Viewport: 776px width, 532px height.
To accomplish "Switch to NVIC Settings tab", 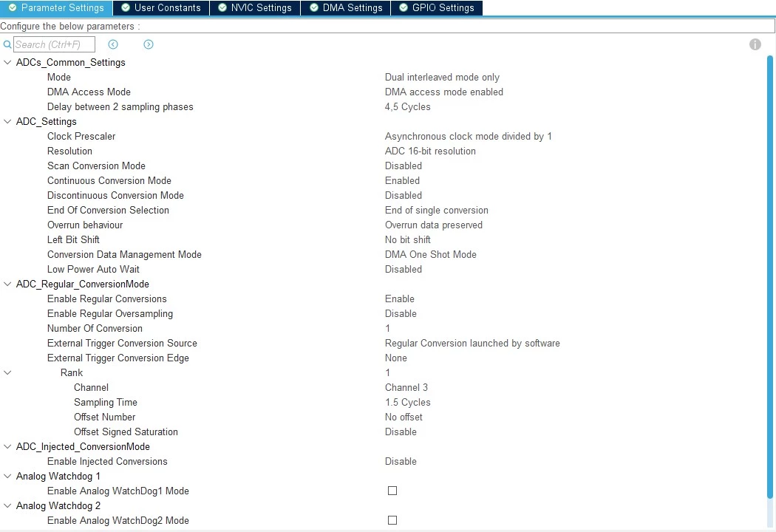I will (255, 8).
